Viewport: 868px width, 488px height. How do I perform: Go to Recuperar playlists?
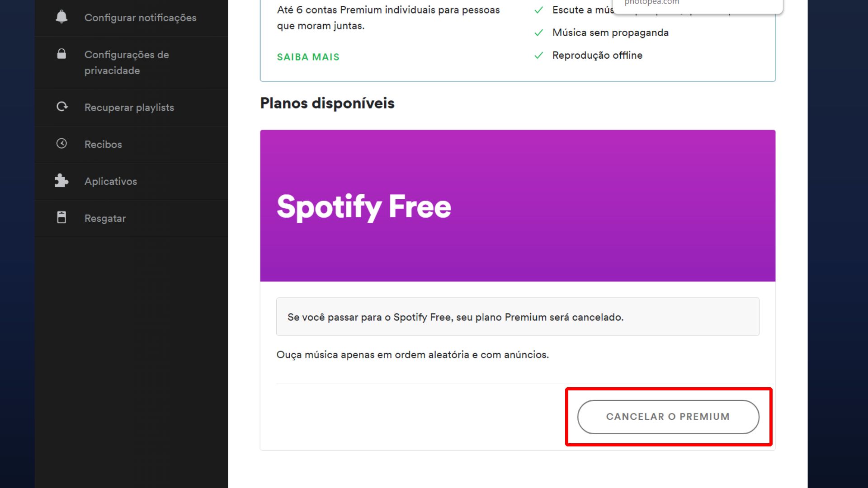tap(129, 108)
